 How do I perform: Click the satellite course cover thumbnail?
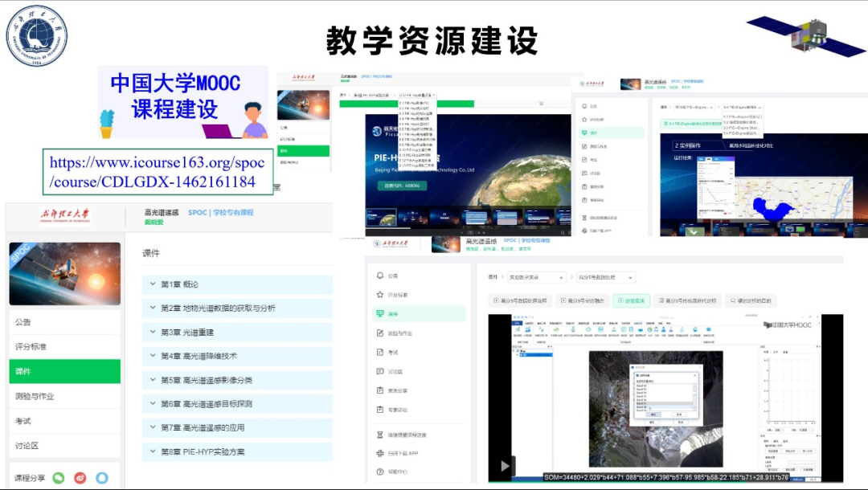tap(64, 273)
